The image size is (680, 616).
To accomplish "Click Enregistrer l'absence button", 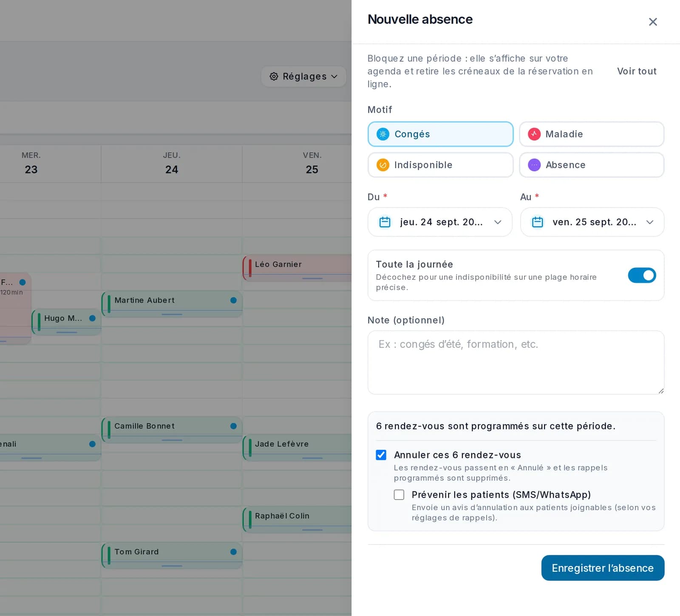I will click(603, 568).
